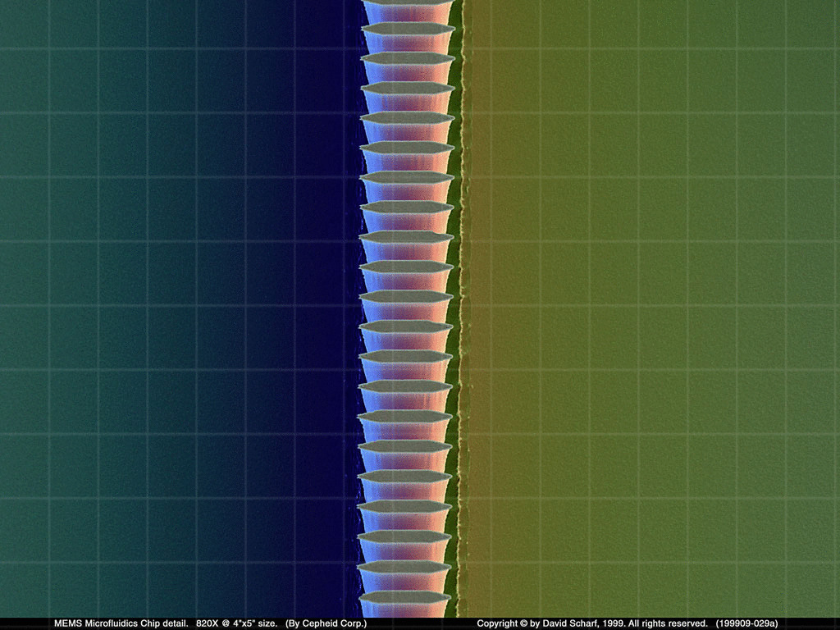The width and height of the screenshot is (840, 630).
Task: Click the image ID "(199909-029a)"
Action: (746, 623)
